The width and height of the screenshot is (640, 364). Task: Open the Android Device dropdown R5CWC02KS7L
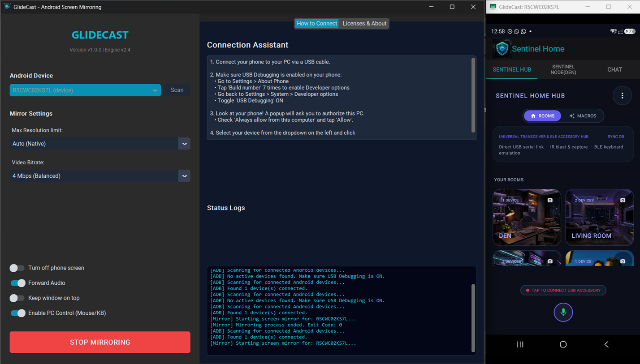(85, 90)
